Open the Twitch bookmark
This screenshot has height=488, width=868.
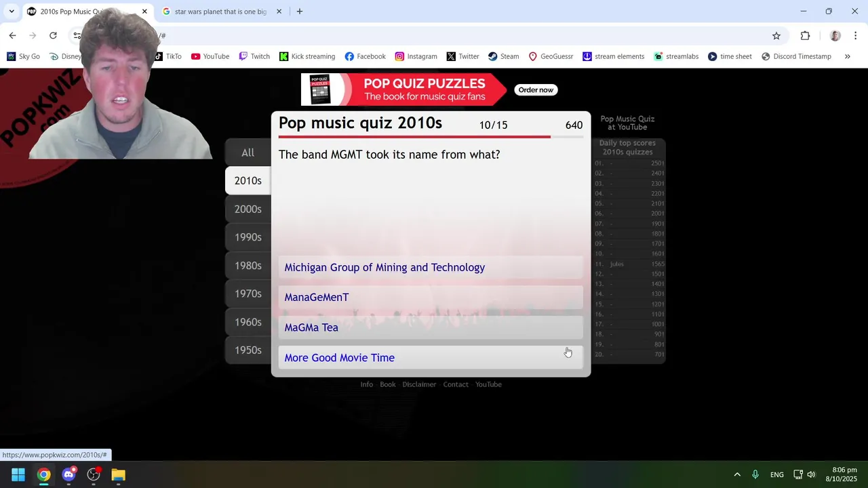tap(254, 56)
